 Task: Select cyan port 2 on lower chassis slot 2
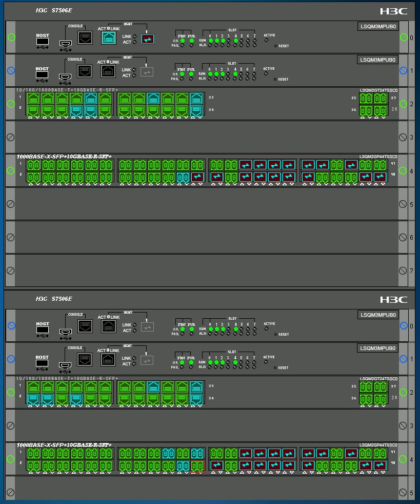click(33, 399)
